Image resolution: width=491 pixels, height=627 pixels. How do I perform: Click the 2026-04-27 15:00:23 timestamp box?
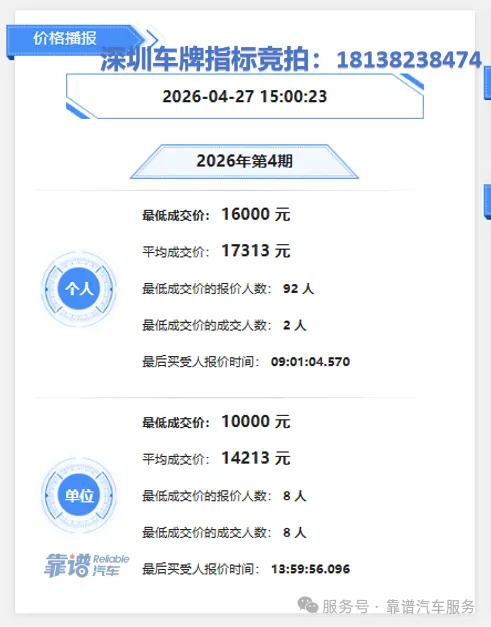point(244,96)
